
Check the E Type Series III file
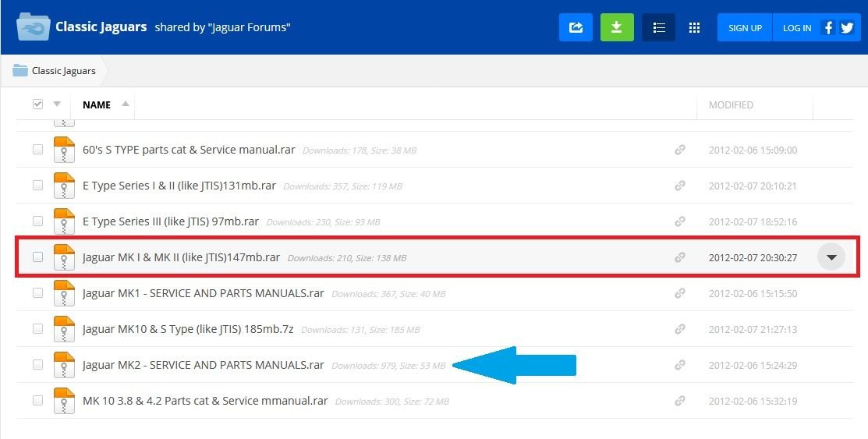[37, 221]
